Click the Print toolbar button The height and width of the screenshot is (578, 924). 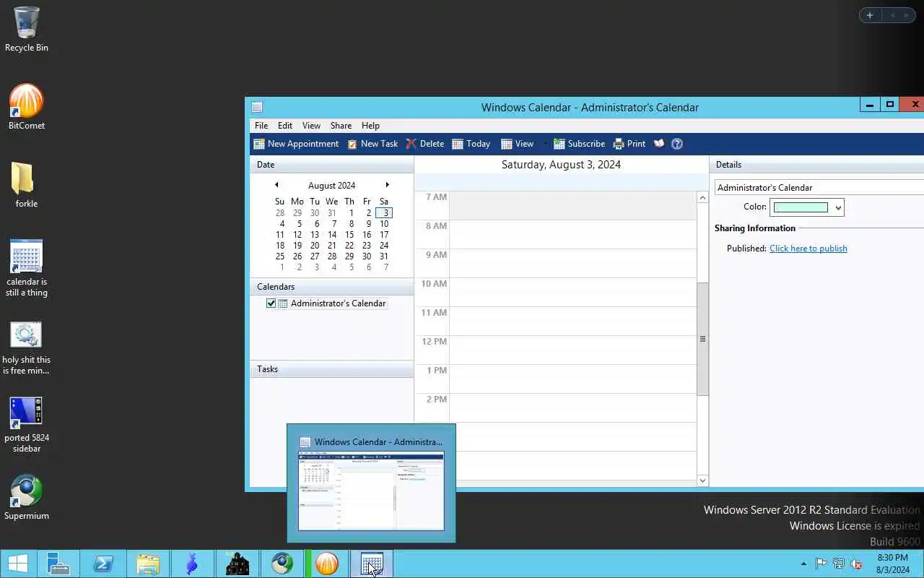[629, 144]
